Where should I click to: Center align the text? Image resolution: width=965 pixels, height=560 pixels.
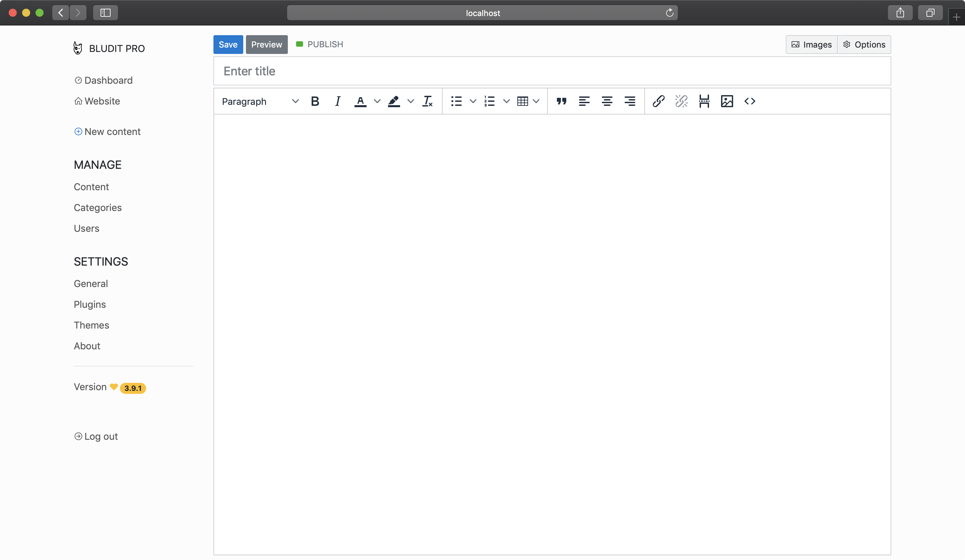coord(607,101)
